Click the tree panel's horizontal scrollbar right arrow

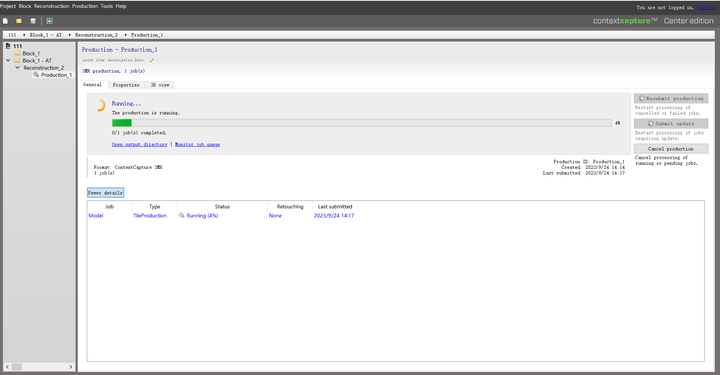click(71, 367)
